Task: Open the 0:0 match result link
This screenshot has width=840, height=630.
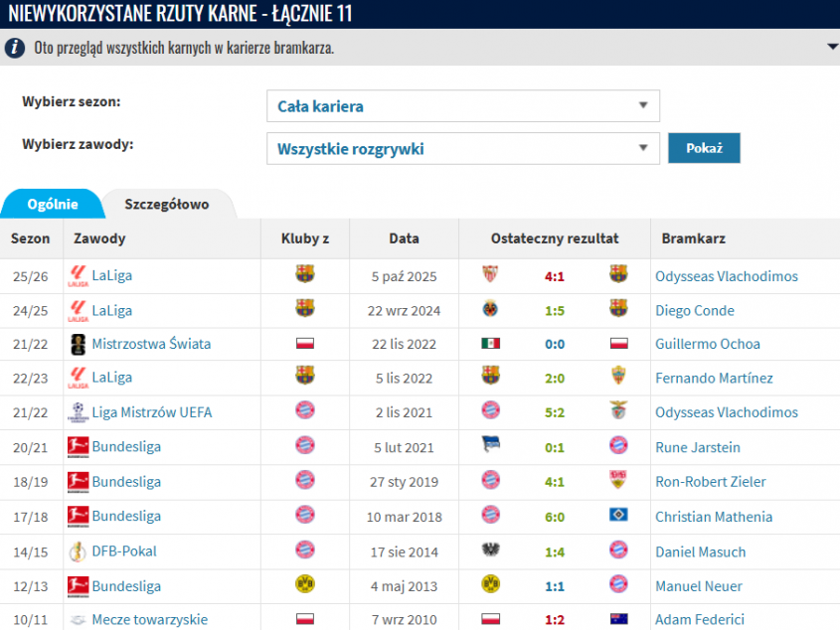Action: coord(554,344)
